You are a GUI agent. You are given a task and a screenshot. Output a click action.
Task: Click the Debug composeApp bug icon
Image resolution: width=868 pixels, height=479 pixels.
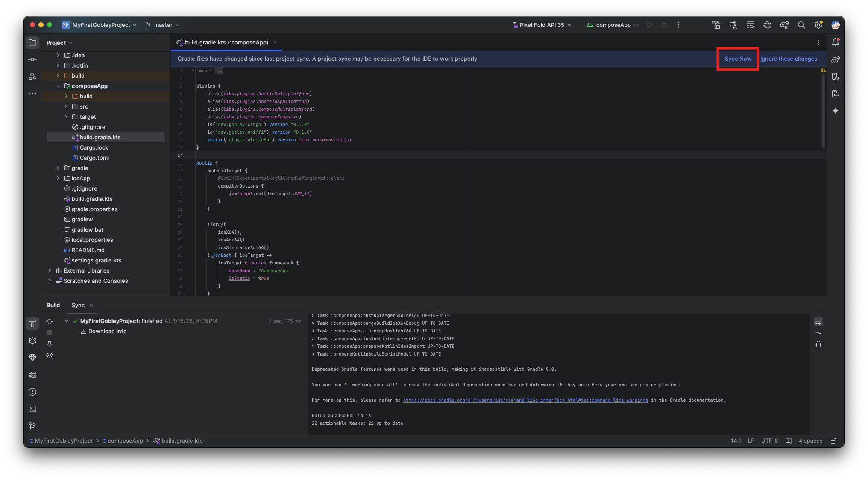664,25
